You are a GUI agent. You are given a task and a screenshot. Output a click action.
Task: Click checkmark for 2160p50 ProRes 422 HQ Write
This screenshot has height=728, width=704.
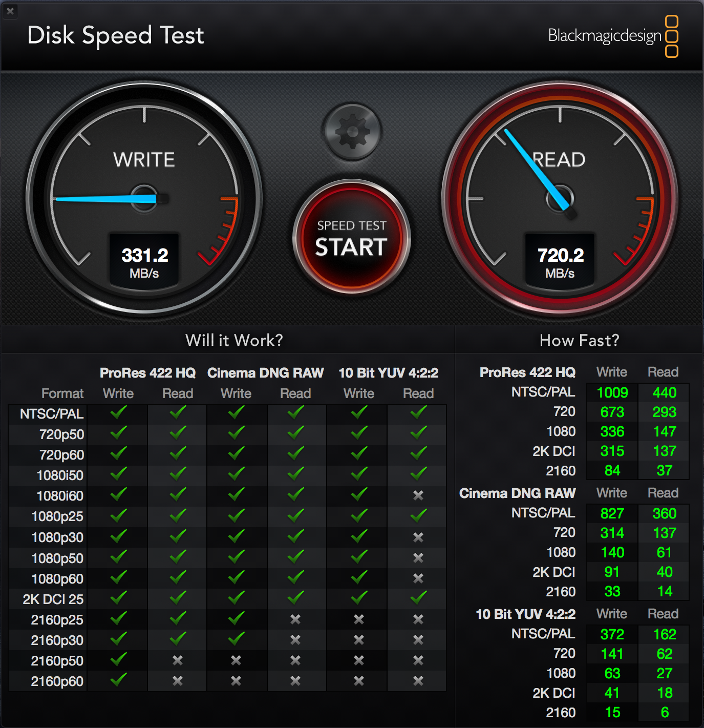click(118, 659)
